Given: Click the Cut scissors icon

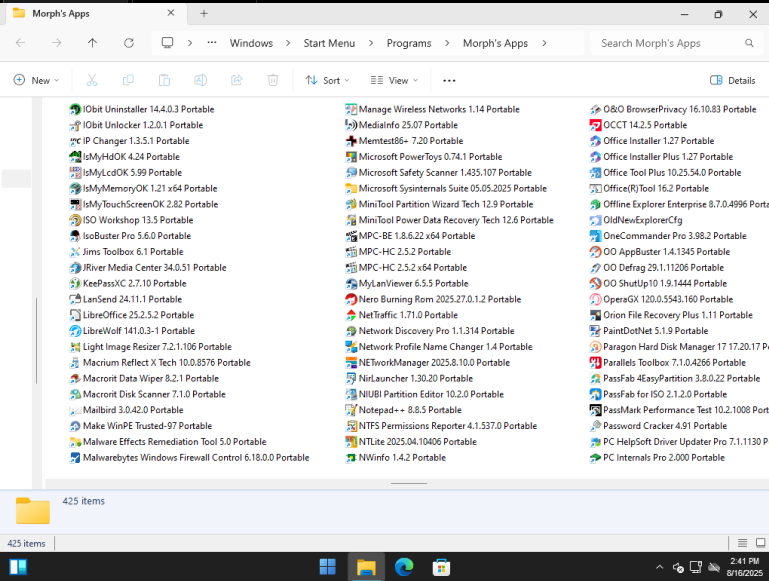Looking at the screenshot, I should point(92,80).
